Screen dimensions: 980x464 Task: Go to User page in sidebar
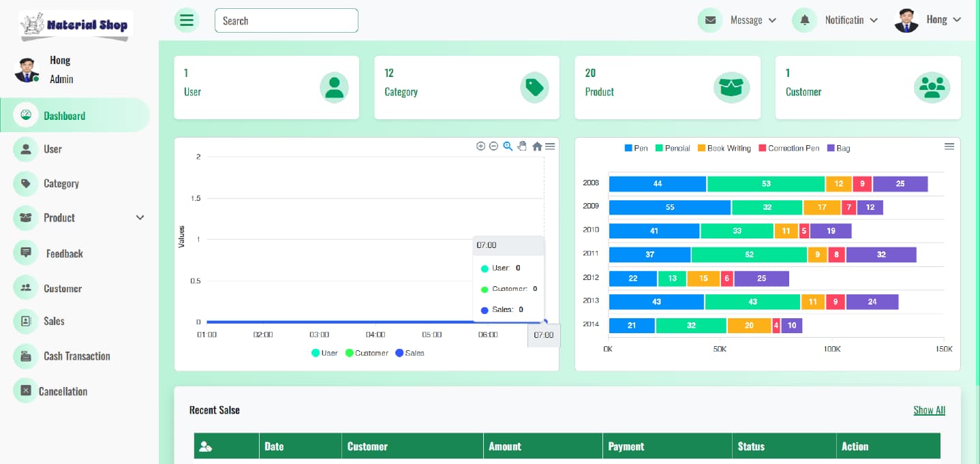click(52, 149)
